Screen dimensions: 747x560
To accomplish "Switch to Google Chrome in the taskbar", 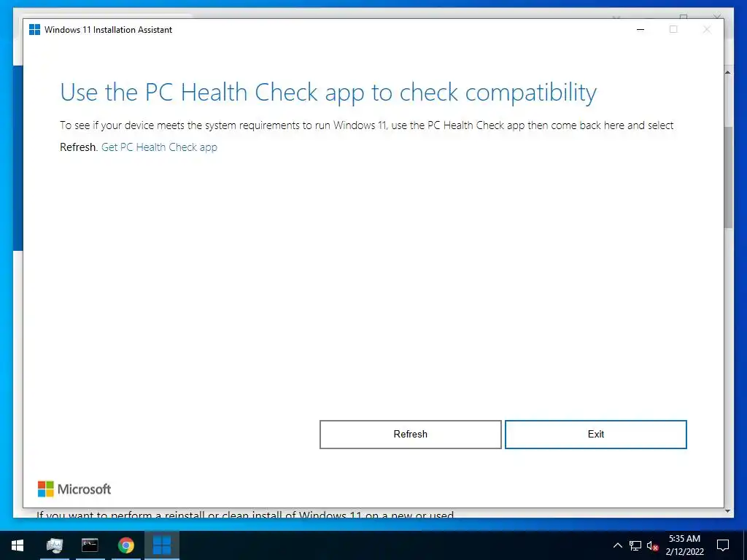I will point(125,545).
